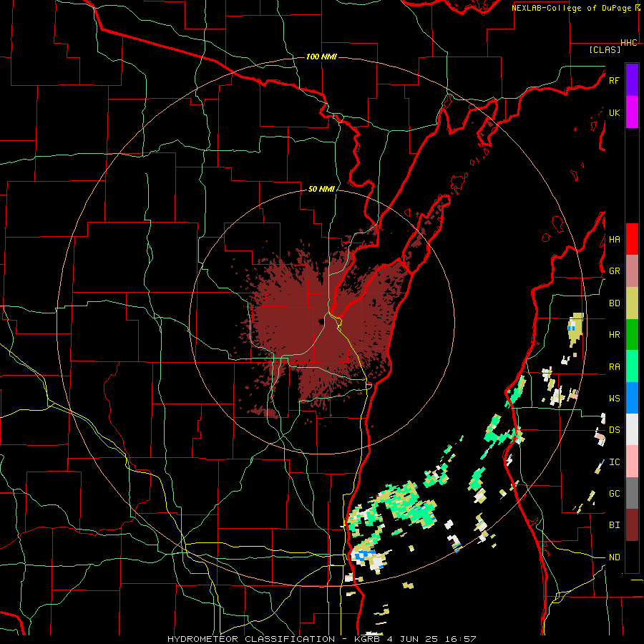Select the BD olive-yellow legend swatch

click(632, 303)
